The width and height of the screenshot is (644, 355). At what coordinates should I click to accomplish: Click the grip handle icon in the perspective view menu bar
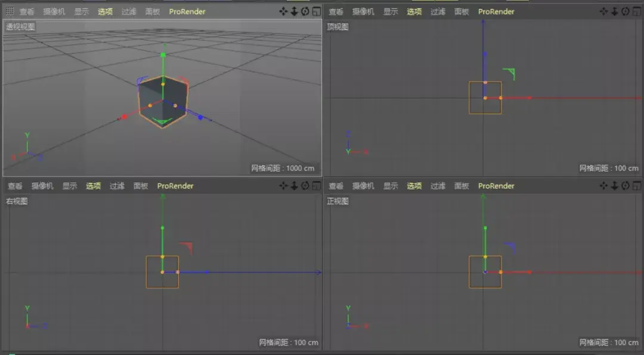point(10,11)
